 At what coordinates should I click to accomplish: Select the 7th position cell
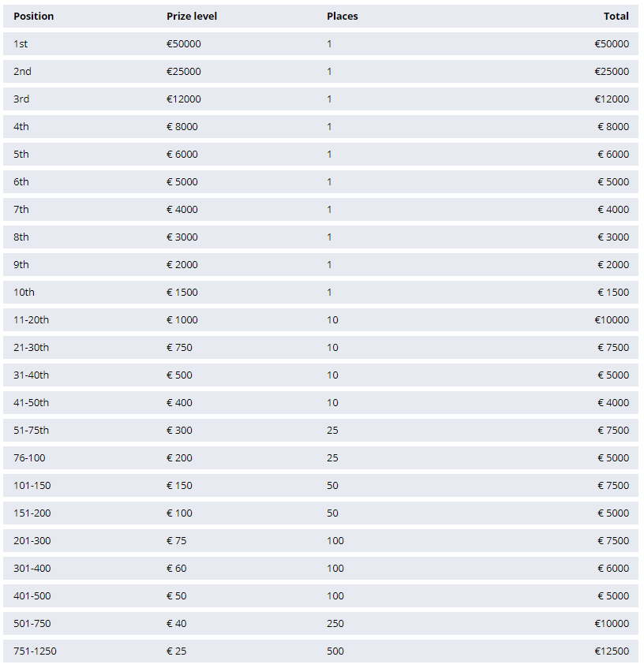[21, 210]
